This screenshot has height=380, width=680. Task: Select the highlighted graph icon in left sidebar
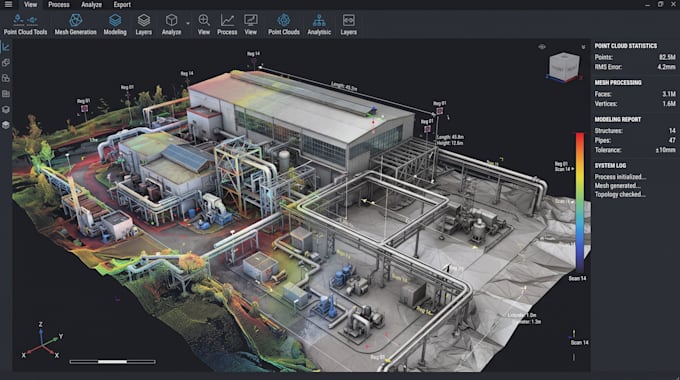tap(6, 47)
